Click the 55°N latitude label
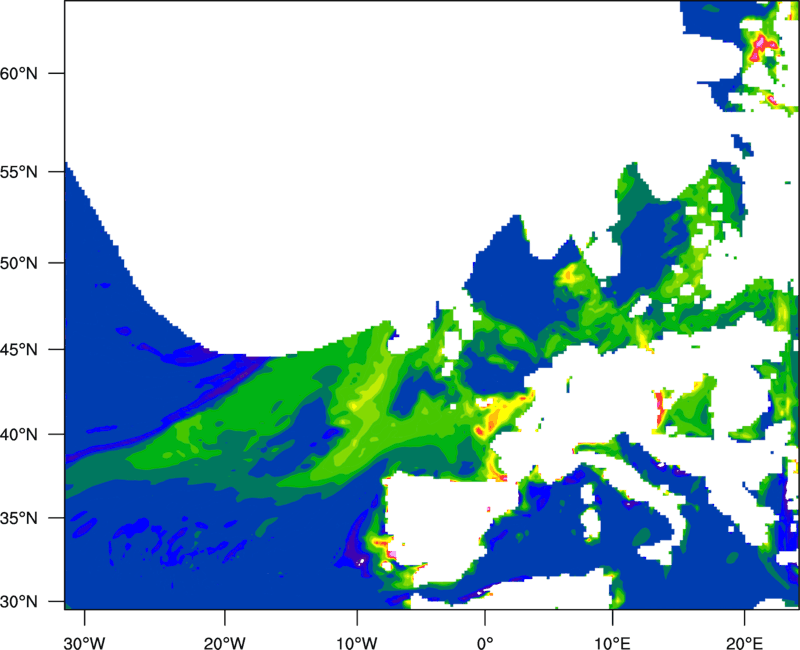This screenshot has height=650, width=800. 19,172
